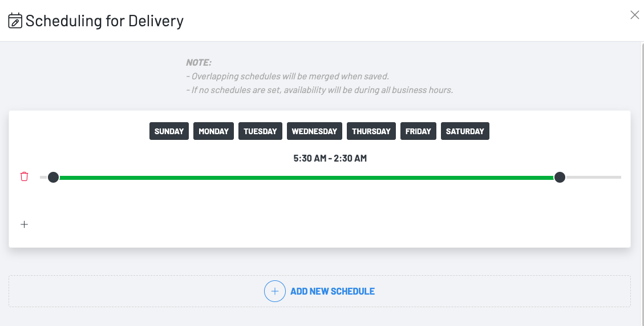Click the circled plus icon for new schedule
Viewport: 644px width, 326px height.
(274, 291)
